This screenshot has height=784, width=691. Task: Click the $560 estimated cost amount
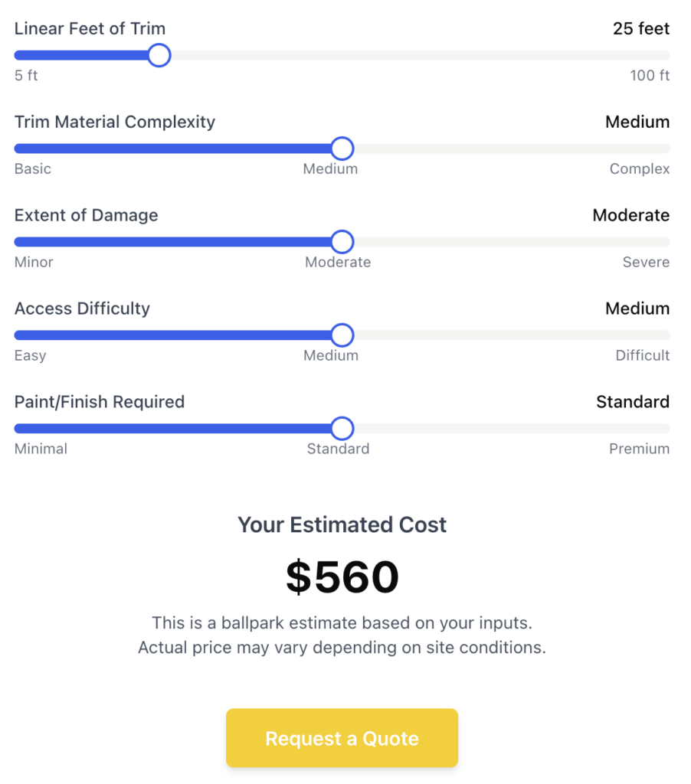pyautogui.click(x=342, y=577)
